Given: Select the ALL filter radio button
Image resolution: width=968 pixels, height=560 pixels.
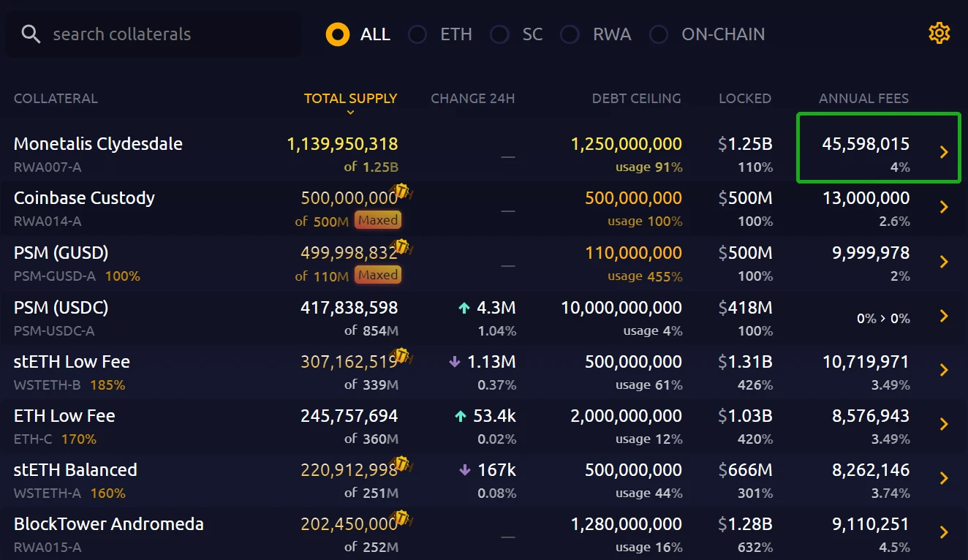Looking at the screenshot, I should coord(338,34).
